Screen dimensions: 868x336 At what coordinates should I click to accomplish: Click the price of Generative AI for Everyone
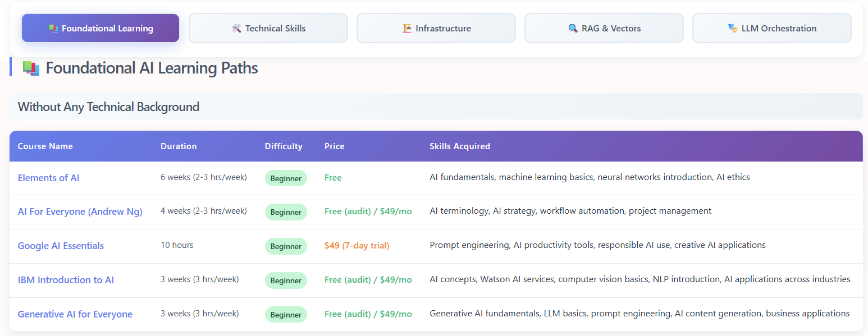pos(368,314)
